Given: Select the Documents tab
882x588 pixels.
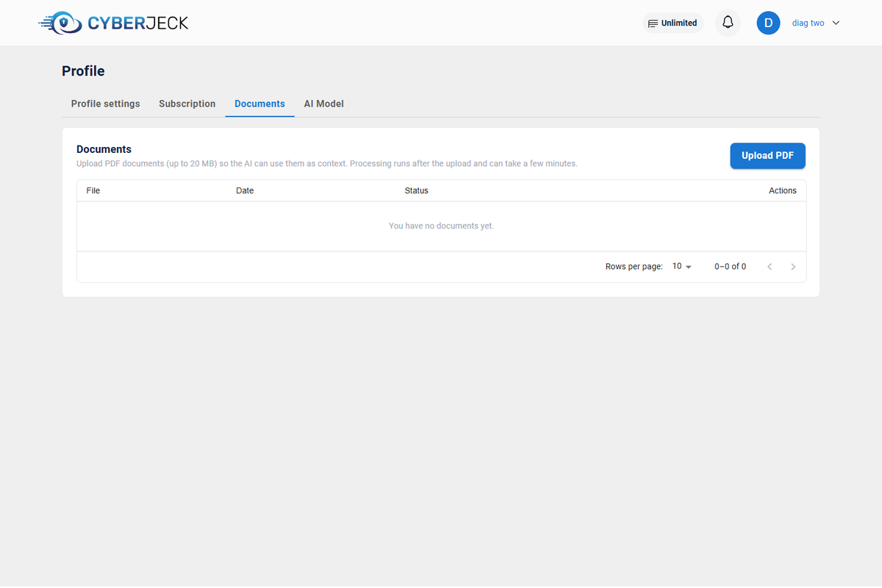Looking at the screenshot, I should pyautogui.click(x=259, y=104).
